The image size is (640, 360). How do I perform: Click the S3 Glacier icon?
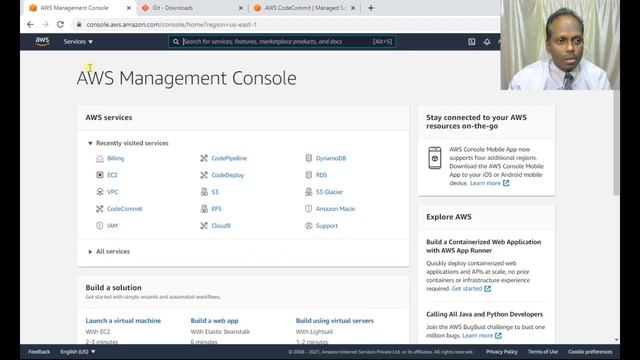point(309,192)
